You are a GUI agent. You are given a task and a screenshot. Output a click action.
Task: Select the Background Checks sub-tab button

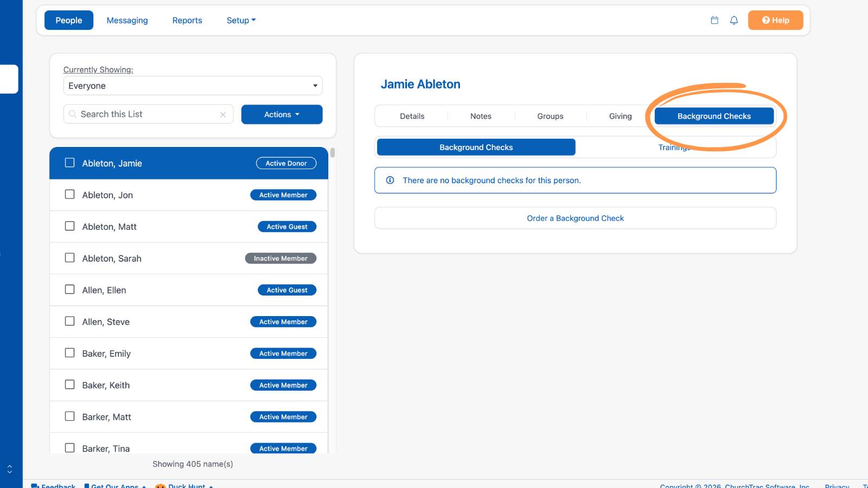[476, 147]
